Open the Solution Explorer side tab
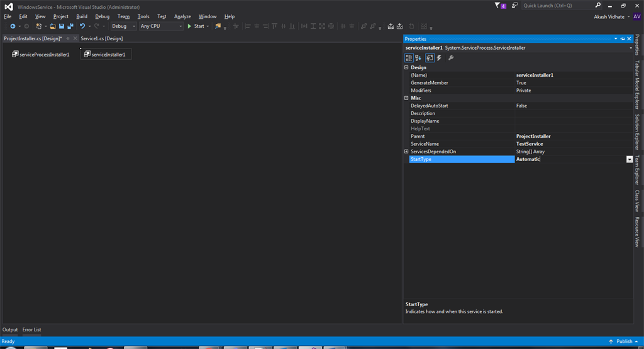Viewport: 644px width, 349px height. 637,131
